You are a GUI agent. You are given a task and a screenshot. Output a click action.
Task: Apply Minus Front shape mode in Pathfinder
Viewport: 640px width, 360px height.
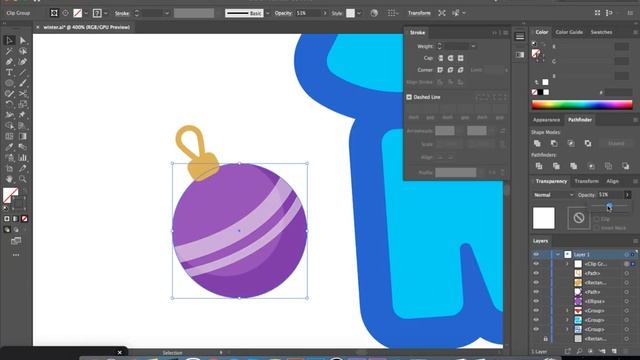point(554,143)
